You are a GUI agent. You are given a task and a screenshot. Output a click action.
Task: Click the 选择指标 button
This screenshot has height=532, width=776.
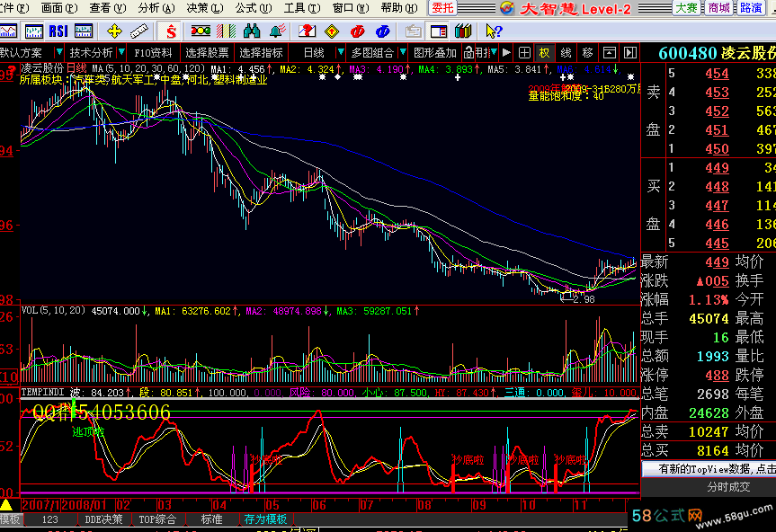click(261, 52)
